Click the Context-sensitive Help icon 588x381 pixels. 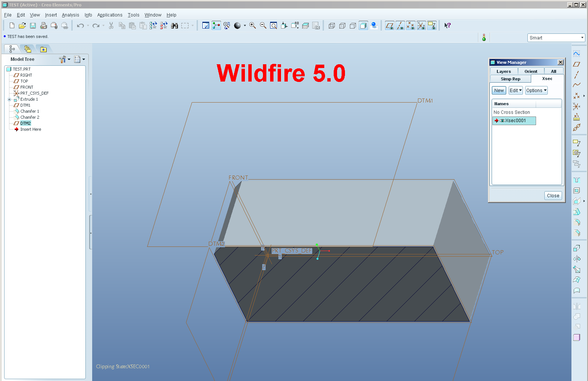447,26
